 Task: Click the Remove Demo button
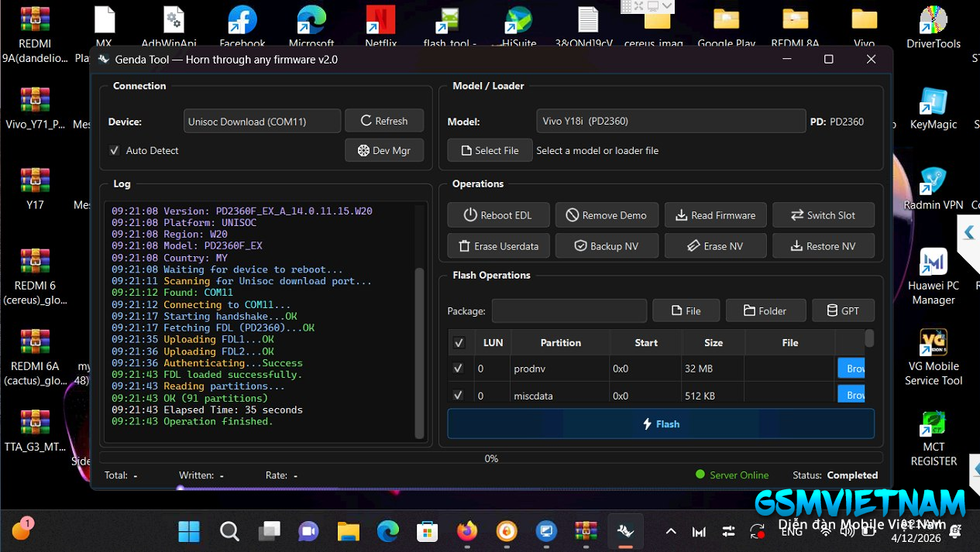pyautogui.click(x=607, y=215)
